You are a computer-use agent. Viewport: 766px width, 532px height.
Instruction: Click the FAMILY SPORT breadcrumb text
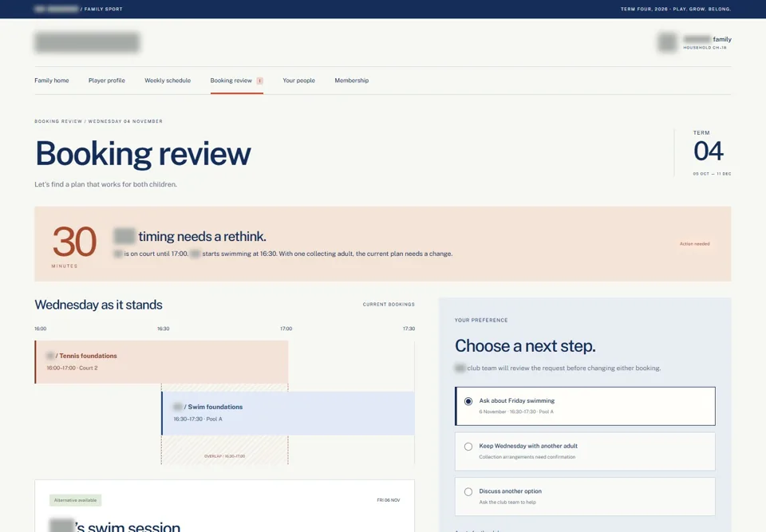pos(103,10)
